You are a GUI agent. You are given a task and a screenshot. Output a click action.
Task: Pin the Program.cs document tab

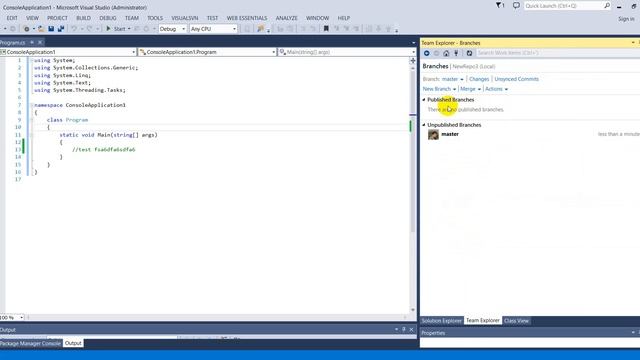32,42
